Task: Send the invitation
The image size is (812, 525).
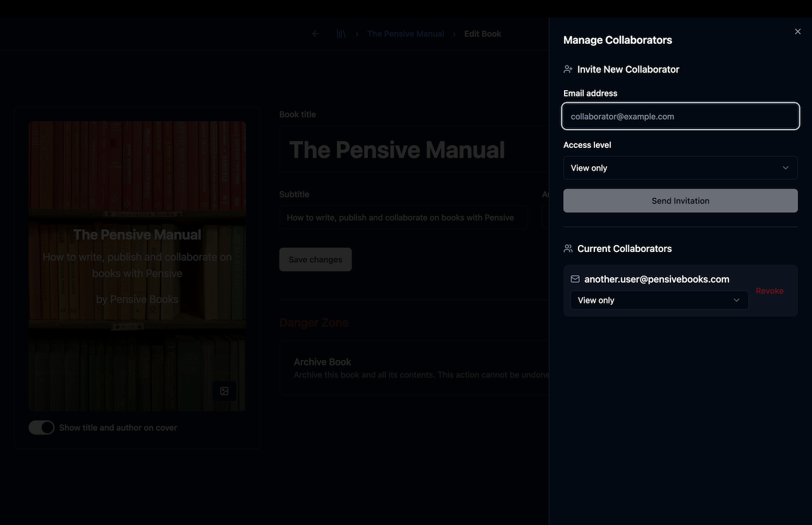Action: click(x=681, y=201)
